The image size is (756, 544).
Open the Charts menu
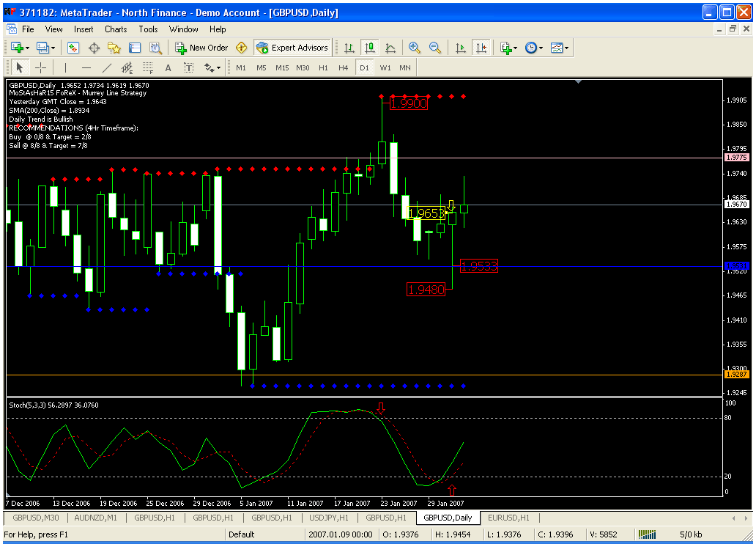[x=116, y=29]
